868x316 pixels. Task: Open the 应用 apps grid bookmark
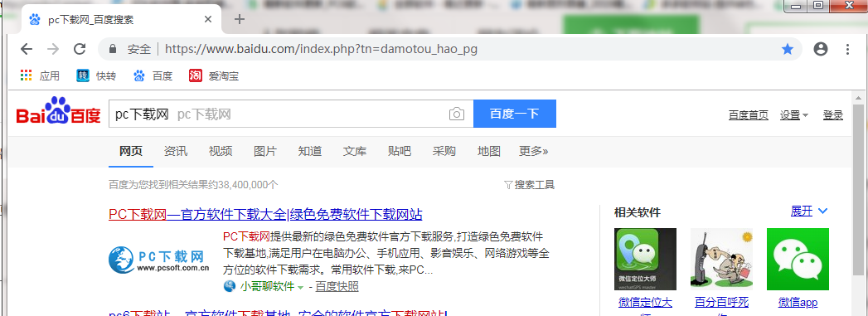pyautogui.click(x=40, y=75)
